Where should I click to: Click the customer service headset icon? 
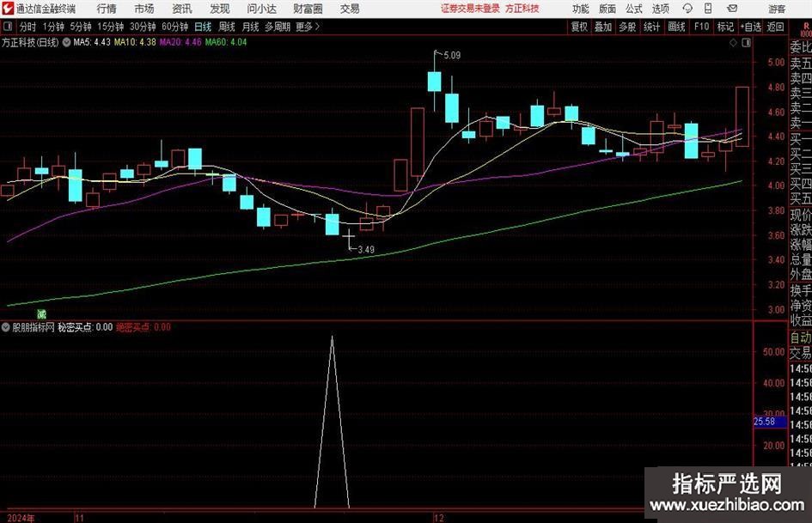point(687,9)
